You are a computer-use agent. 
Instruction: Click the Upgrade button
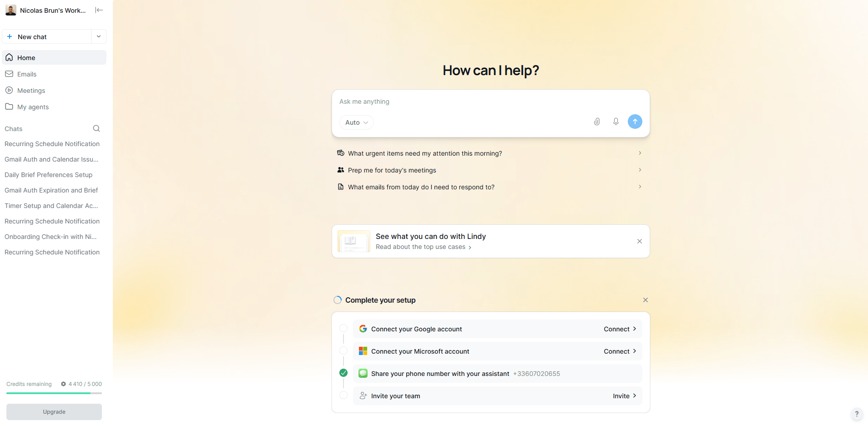pyautogui.click(x=54, y=412)
